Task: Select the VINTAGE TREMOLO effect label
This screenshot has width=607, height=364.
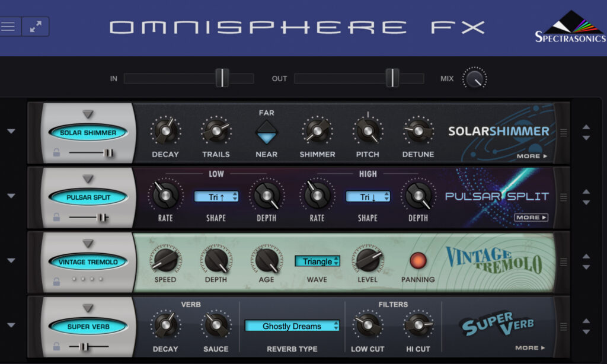Action: (x=88, y=261)
